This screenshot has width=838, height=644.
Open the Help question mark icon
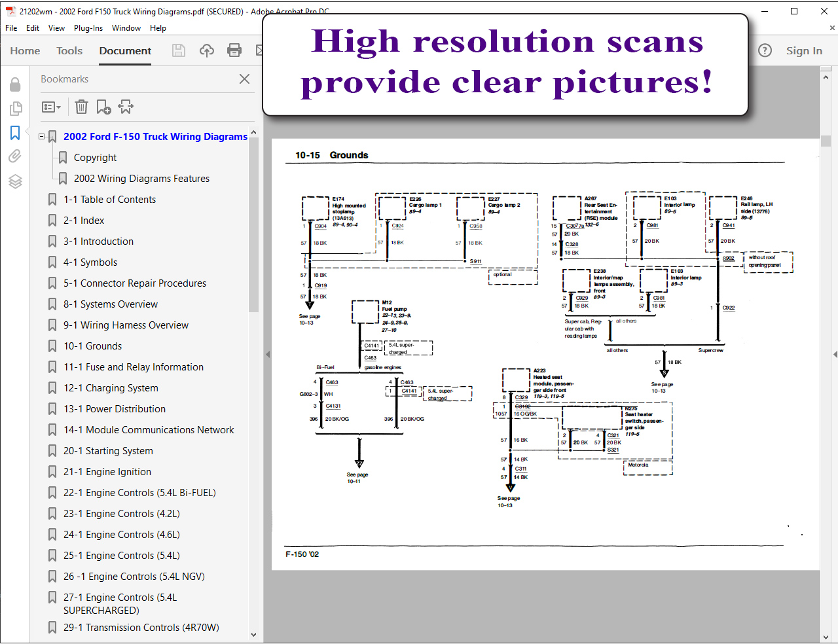point(765,50)
